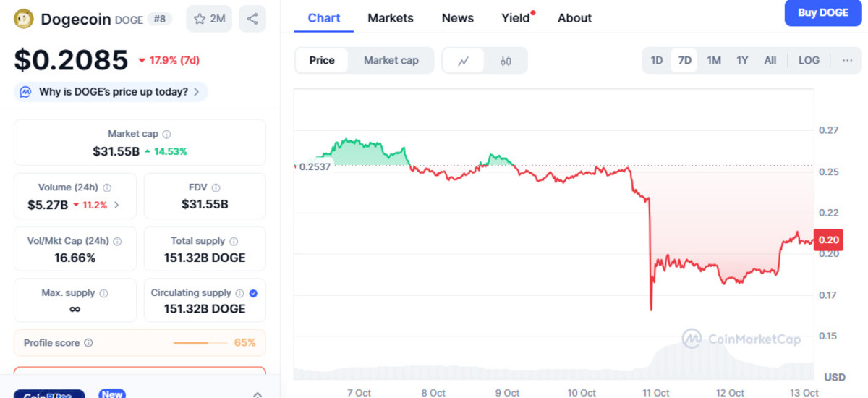Switch to line chart view icon
The height and width of the screenshot is (398, 868).
464,61
